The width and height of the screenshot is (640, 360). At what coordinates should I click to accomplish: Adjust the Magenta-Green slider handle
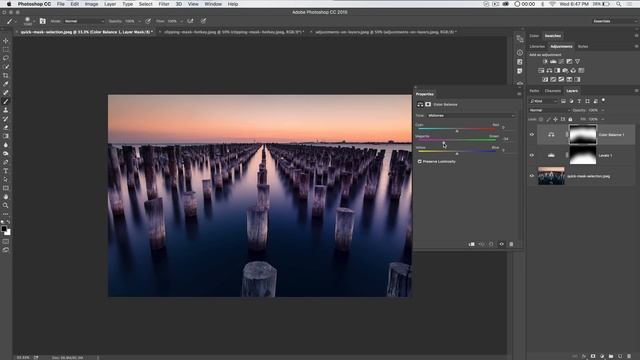tap(443, 142)
